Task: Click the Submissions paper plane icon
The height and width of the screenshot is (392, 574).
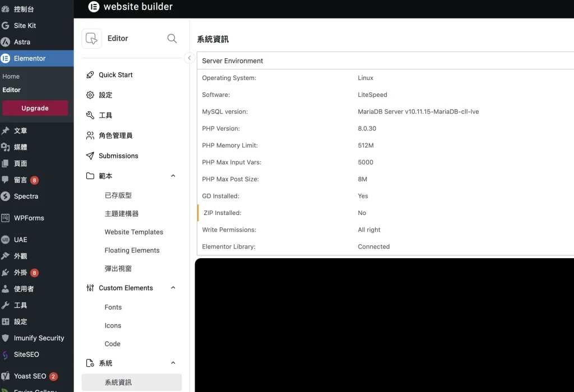Action: click(90, 156)
